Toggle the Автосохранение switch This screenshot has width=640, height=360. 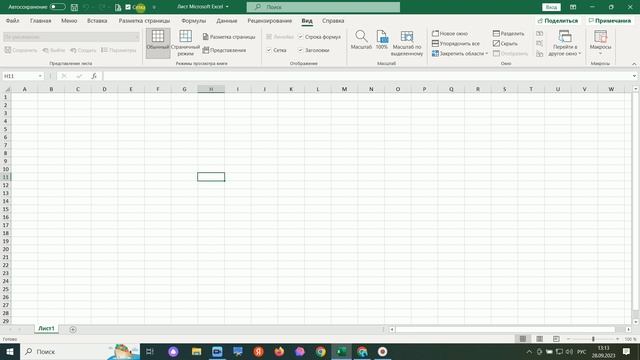tap(58, 7)
